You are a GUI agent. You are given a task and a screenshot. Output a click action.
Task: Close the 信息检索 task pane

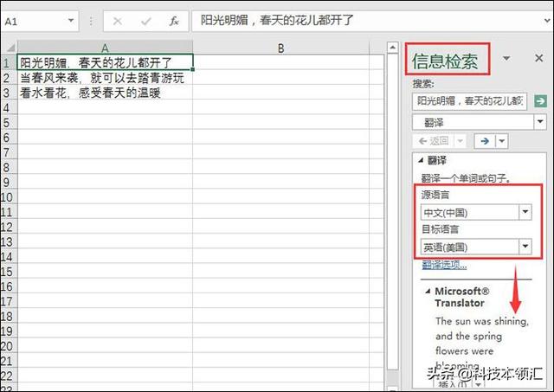(538, 58)
